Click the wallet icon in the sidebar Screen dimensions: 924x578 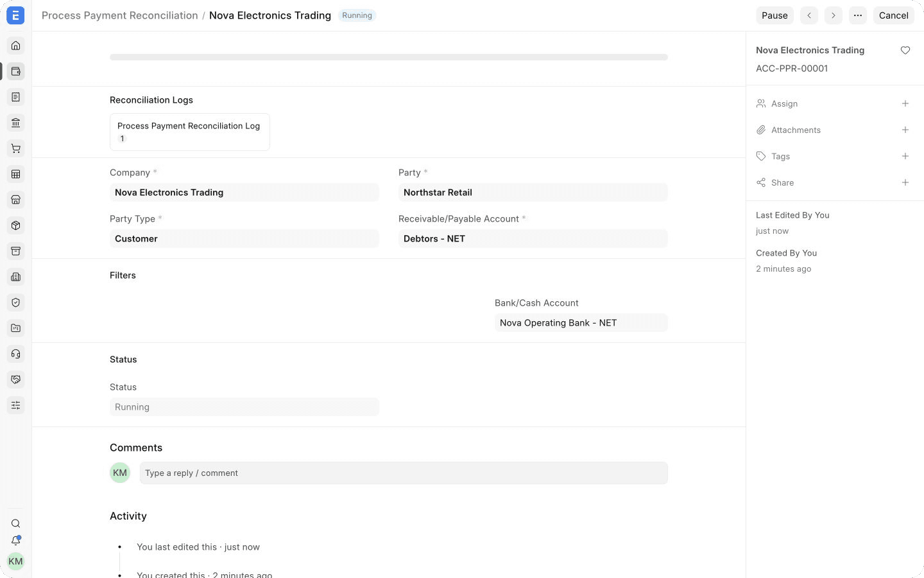[x=15, y=71]
